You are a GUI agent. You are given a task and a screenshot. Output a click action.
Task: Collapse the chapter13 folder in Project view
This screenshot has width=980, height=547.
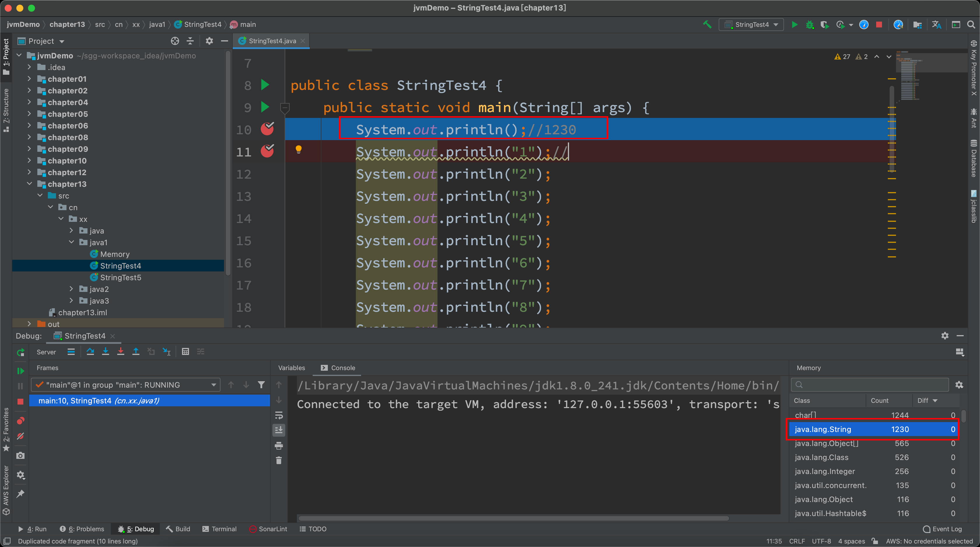click(x=29, y=184)
